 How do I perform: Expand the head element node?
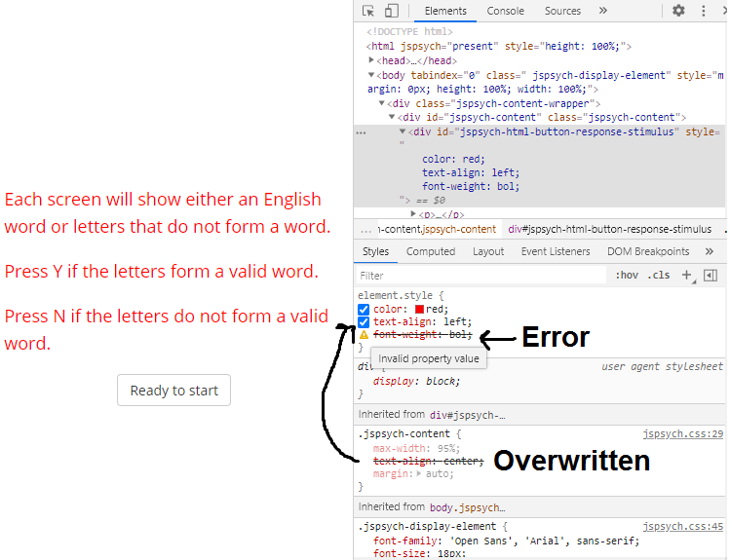coord(371,60)
